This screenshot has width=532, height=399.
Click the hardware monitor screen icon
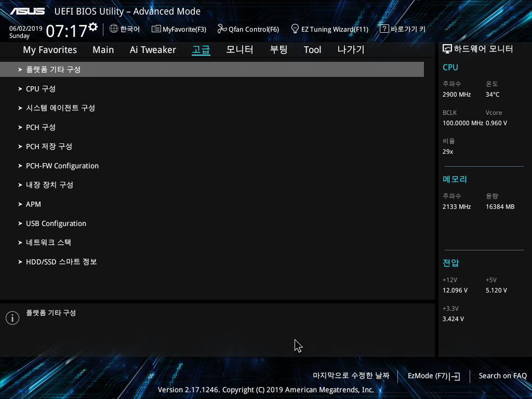click(447, 49)
